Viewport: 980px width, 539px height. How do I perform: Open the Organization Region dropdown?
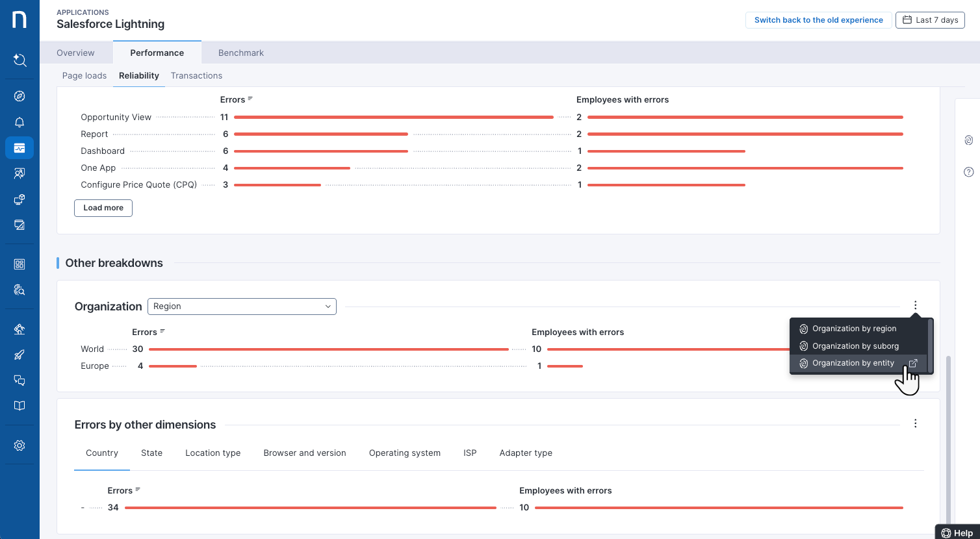pyautogui.click(x=242, y=307)
